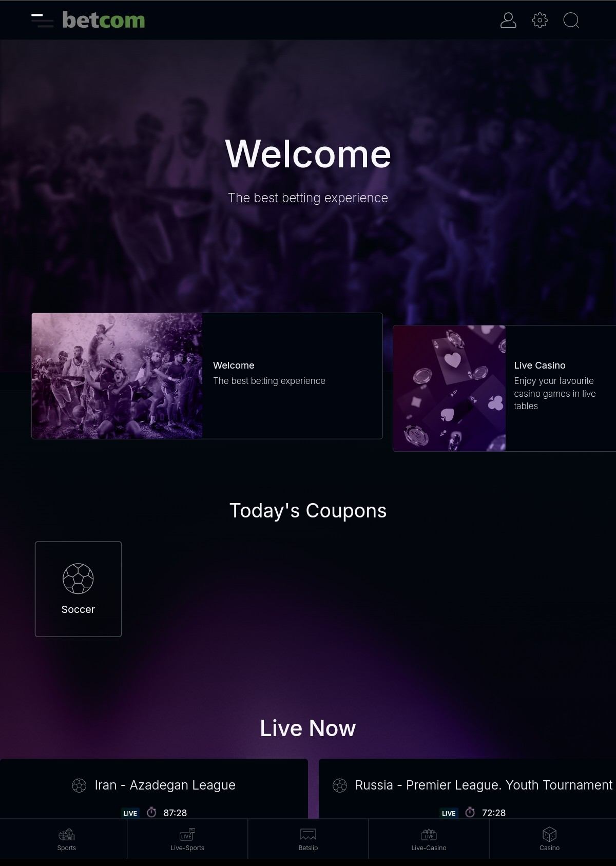Open the Live-Casino tab

point(429,839)
